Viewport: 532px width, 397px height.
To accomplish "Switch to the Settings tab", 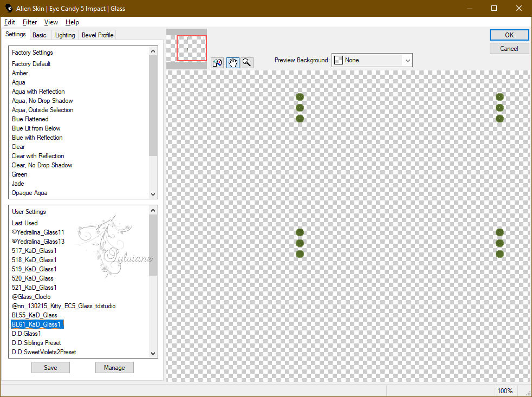I will pyautogui.click(x=15, y=34).
